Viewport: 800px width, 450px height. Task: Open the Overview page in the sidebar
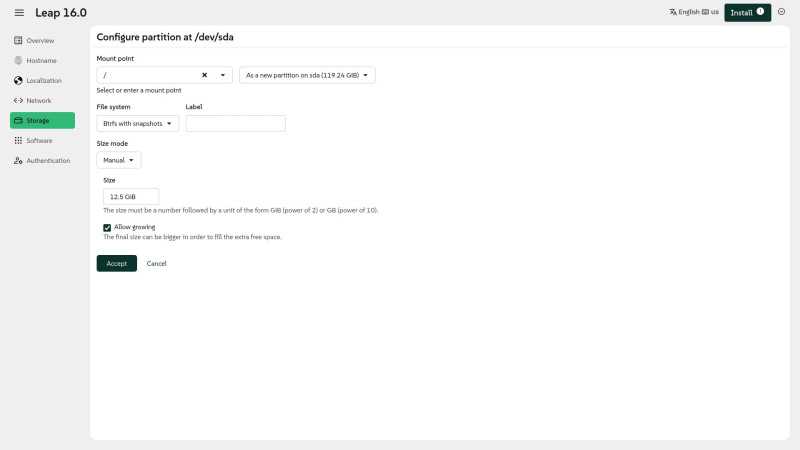(x=42, y=40)
